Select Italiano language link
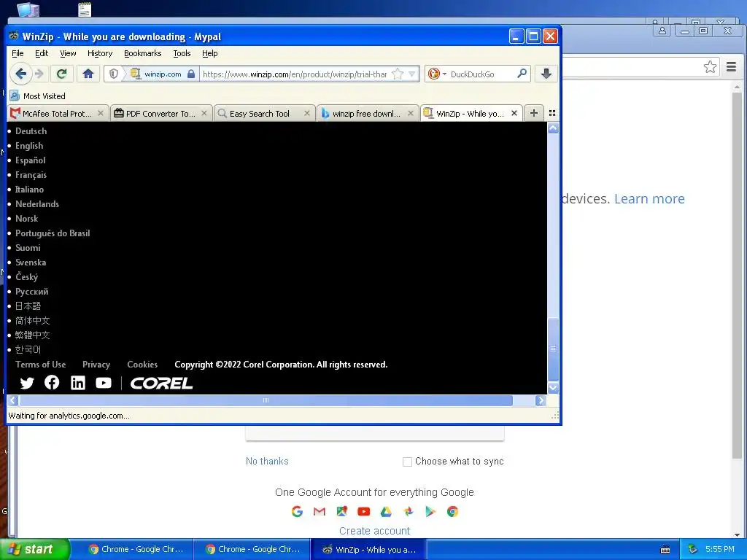Image resolution: width=747 pixels, height=560 pixels. tap(29, 190)
